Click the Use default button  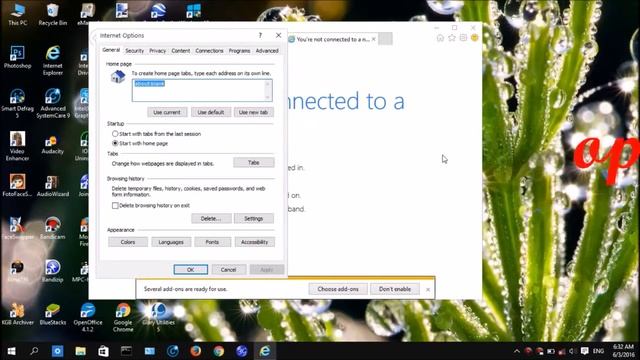click(x=211, y=112)
